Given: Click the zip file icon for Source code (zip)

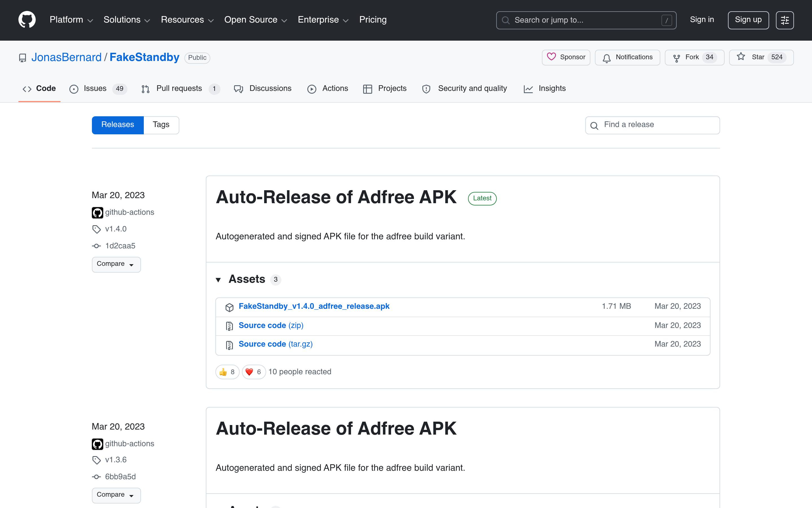Looking at the screenshot, I should pos(230,326).
